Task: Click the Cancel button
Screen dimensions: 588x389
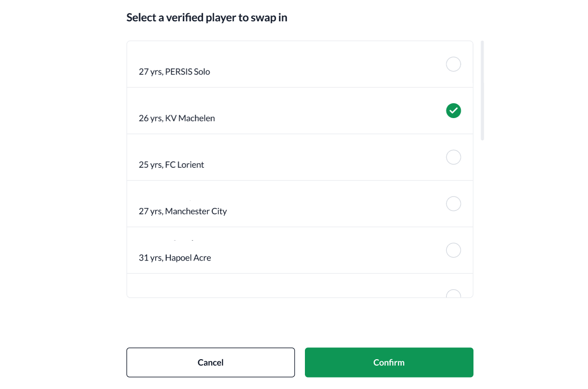Action: tap(211, 362)
